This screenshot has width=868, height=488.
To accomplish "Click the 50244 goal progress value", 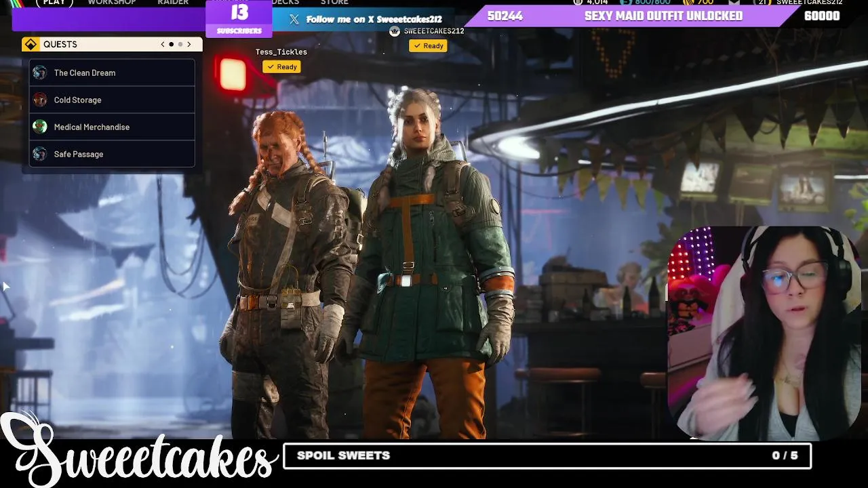I will (x=505, y=16).
